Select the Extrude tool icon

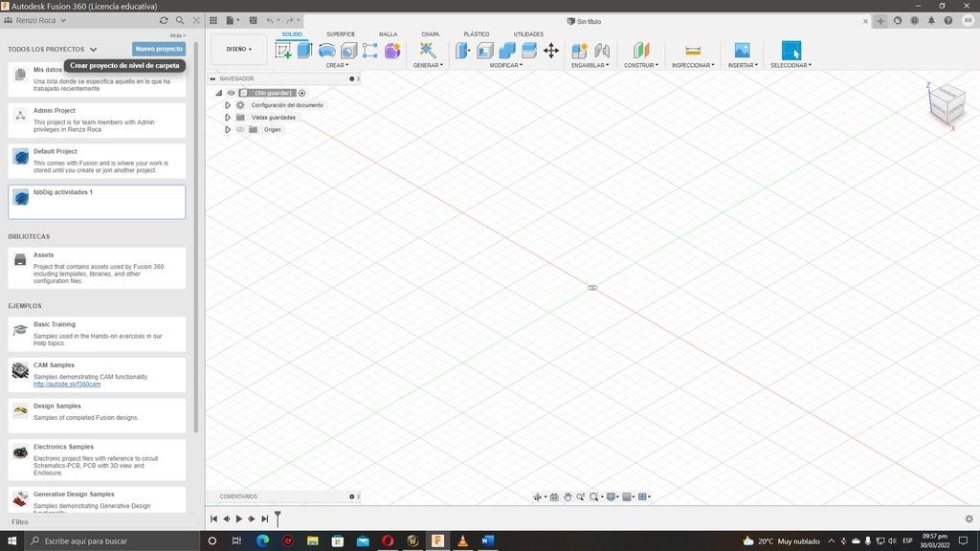coord(304,50)
